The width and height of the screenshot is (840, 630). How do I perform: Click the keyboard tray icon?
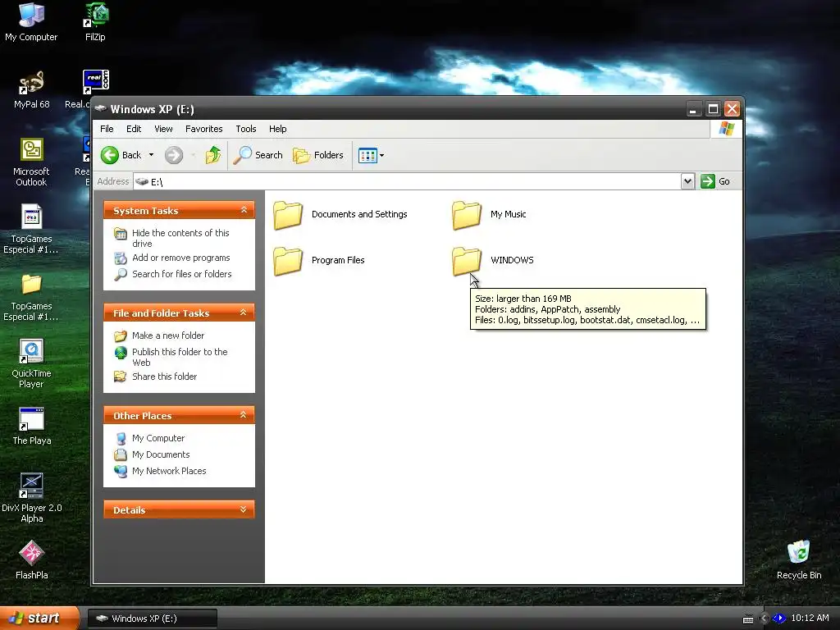[x=748, y=619]
